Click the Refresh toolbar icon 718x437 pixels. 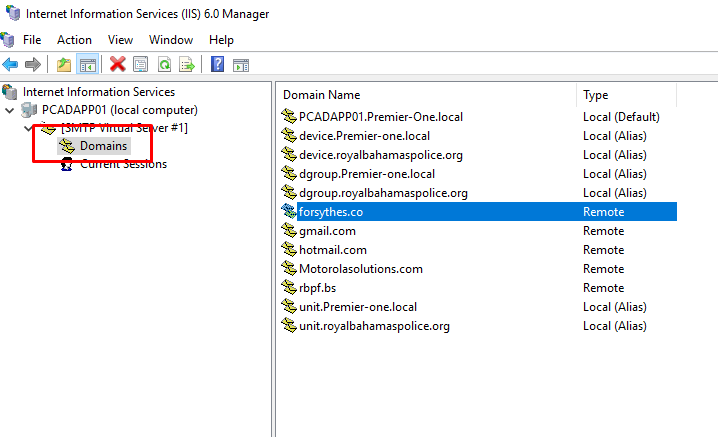pos(164,65)
